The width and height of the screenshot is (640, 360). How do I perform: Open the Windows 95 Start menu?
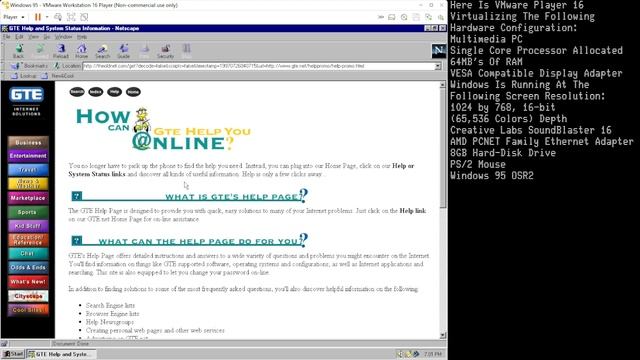pyautogui.click(x=13, y=354)
